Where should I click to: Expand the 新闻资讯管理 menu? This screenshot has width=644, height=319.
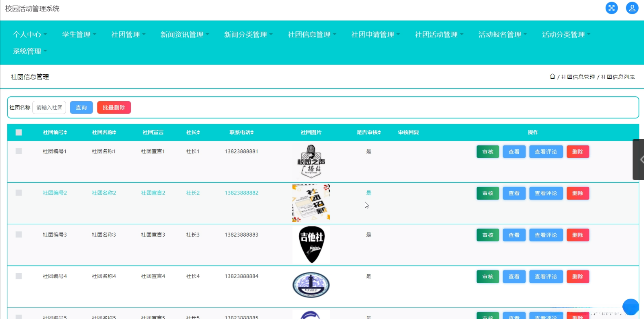tap(185, 35)
